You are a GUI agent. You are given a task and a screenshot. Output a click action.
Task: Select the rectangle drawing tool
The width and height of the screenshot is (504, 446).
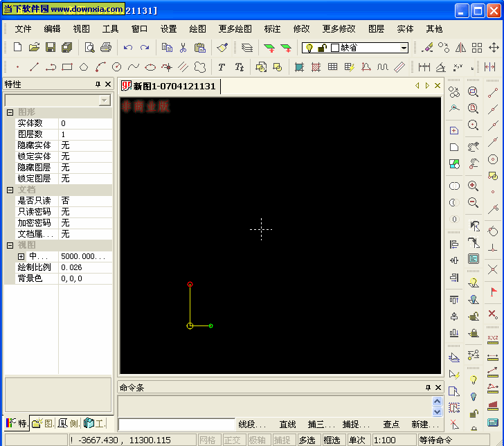(67, 67)
